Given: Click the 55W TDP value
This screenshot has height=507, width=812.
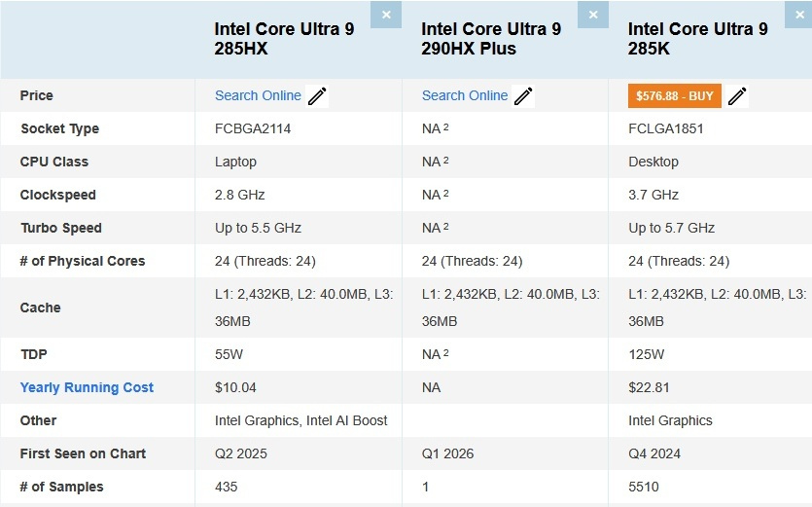Looking at the screenshot, I should [229, 354].
